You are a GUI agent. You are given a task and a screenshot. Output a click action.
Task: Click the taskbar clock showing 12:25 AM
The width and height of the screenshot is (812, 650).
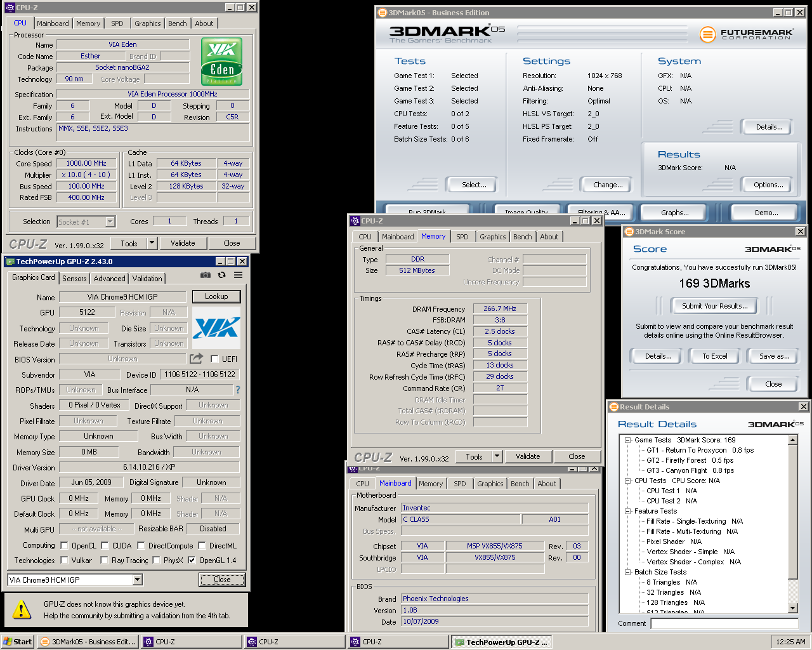[x=790, y=642]
